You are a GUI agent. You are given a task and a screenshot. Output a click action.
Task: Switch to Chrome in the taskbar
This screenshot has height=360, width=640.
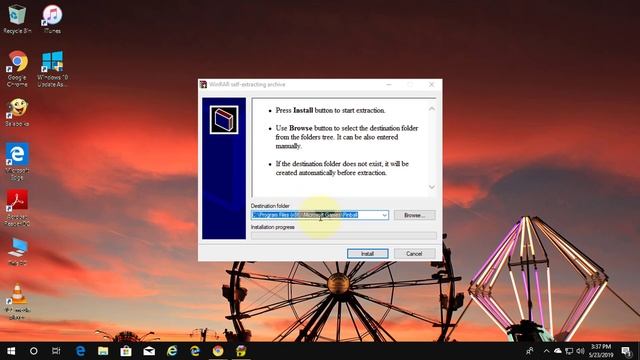218,351
